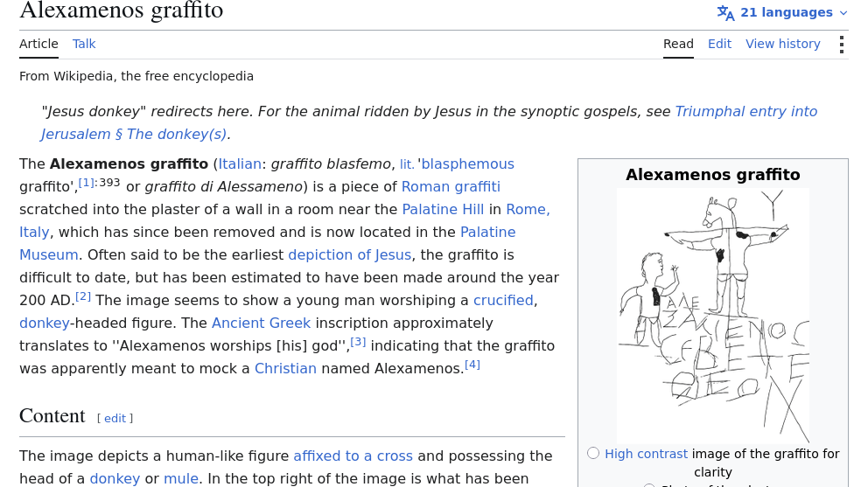The width and height of the screenshot is (868, 487).
Task: Click footnote reference 4
Action: coord(472,364)
